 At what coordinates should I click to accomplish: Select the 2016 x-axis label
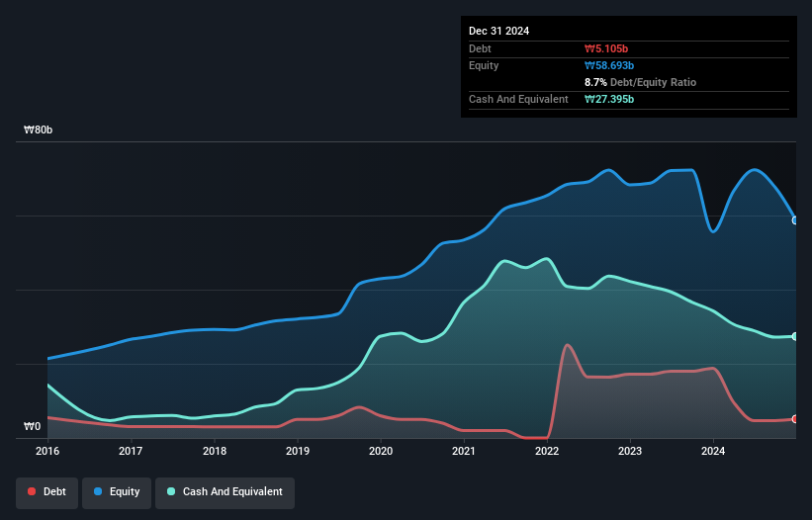click(x=47, y=451)
